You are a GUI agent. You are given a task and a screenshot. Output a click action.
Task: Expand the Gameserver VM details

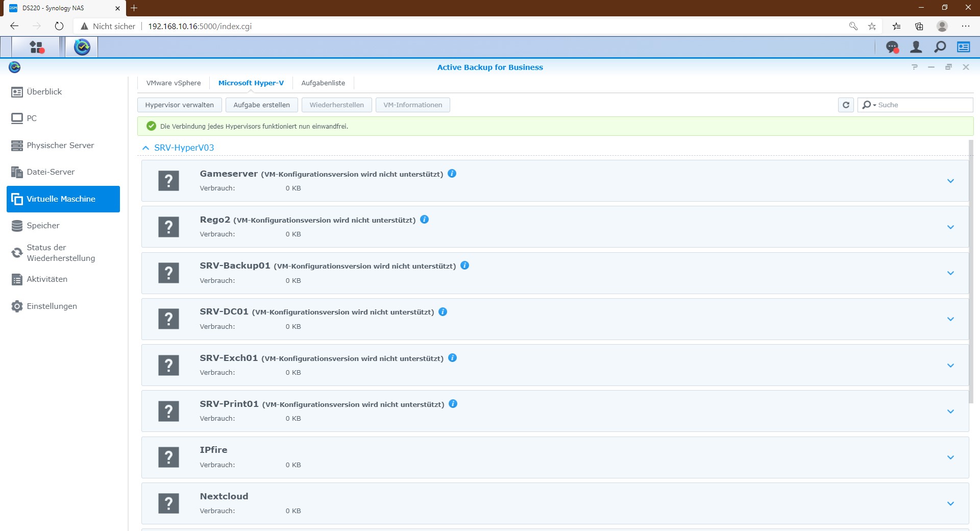[950, 181]
